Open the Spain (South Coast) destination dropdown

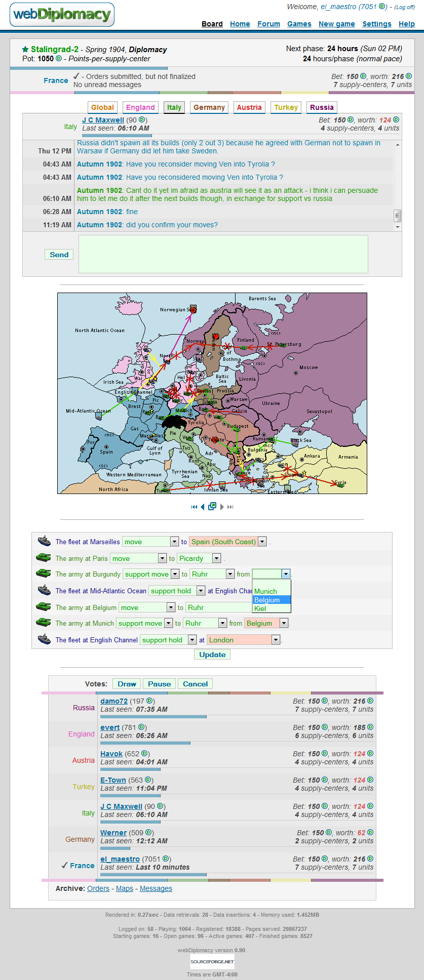click(228, 542)
